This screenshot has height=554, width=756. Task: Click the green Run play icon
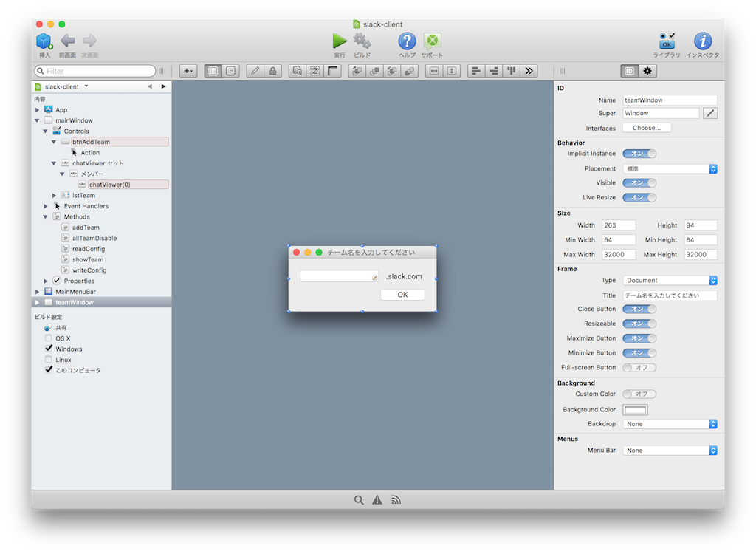(x=340, y=41)
